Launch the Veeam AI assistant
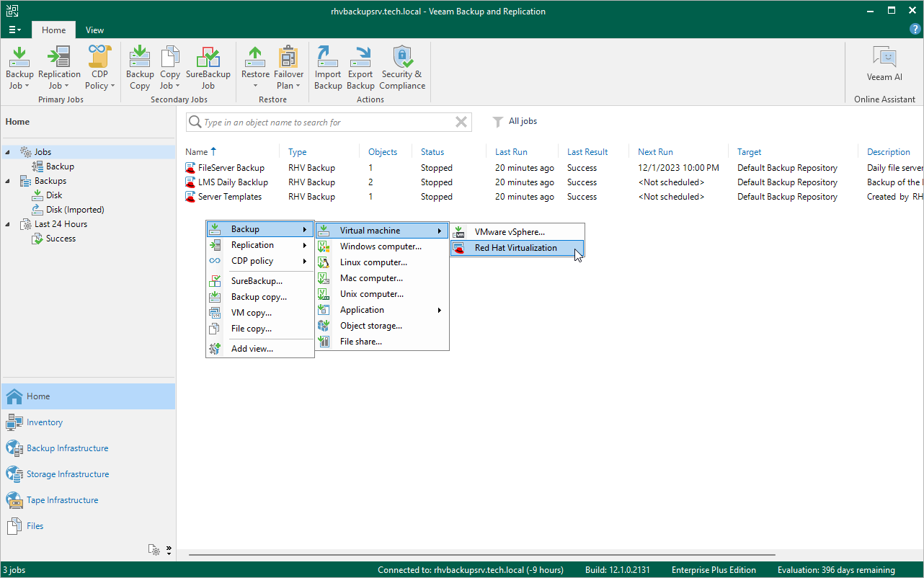Screen dimensions: 924x578 (884, 63)
